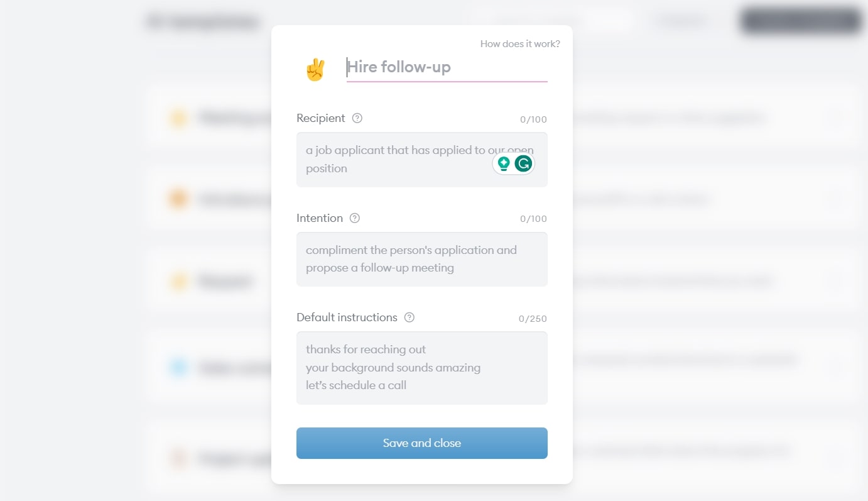
Task: Click the 0/100 counter for Intention
Action: (533, 219)
